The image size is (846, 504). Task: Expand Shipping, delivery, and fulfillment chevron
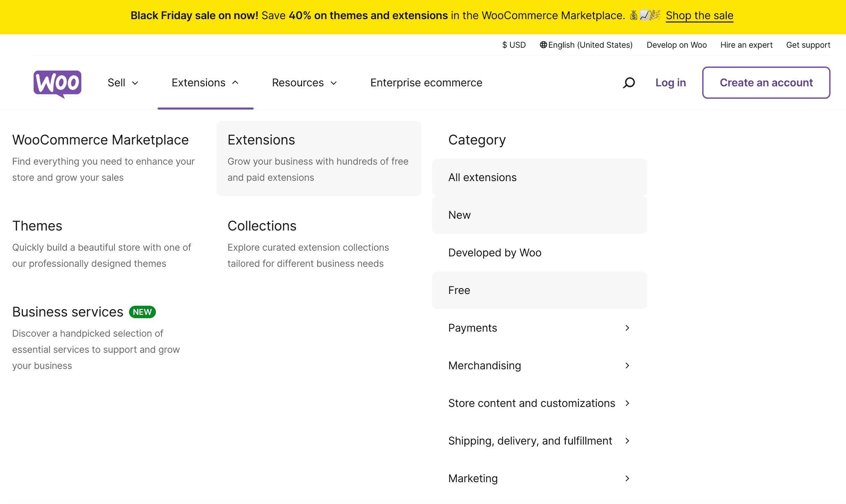627,441
